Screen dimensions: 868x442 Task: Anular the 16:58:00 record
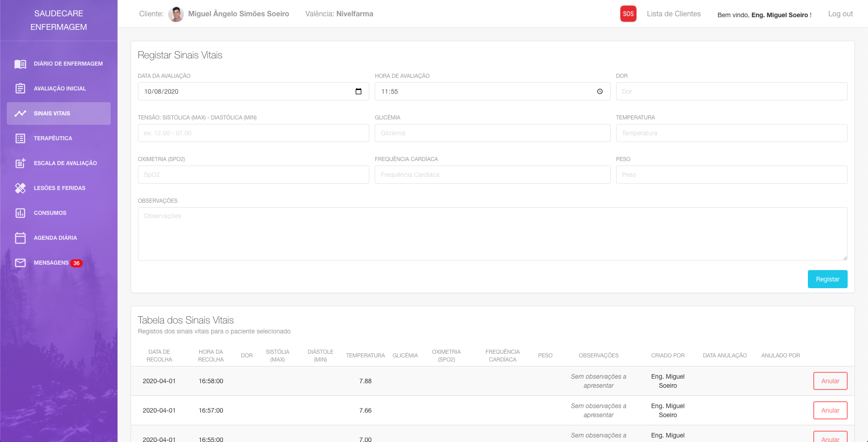(x=830, y=381)
